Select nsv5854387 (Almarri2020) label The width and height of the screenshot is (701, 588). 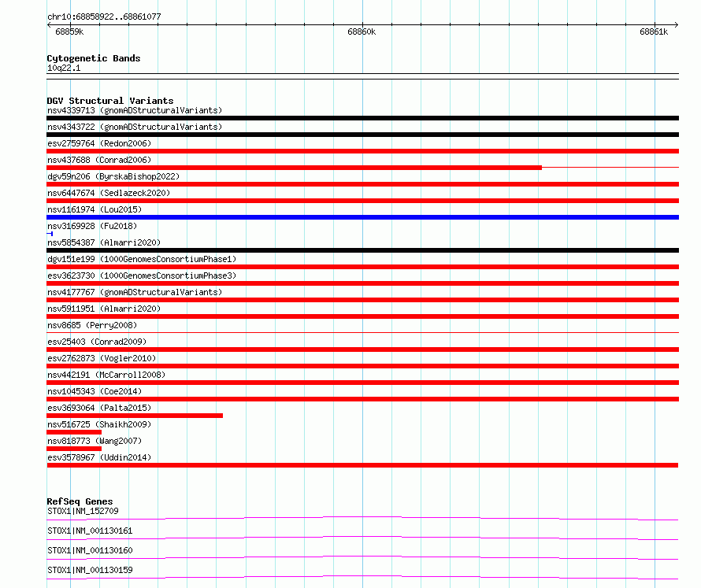pyautogui.click(x=104, y=242)
